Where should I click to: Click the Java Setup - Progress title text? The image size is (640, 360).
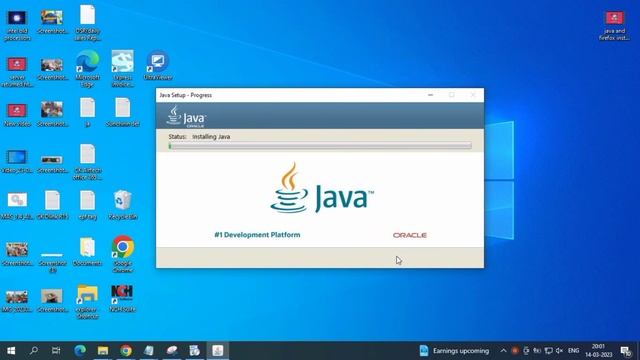(x=186, y=95)
